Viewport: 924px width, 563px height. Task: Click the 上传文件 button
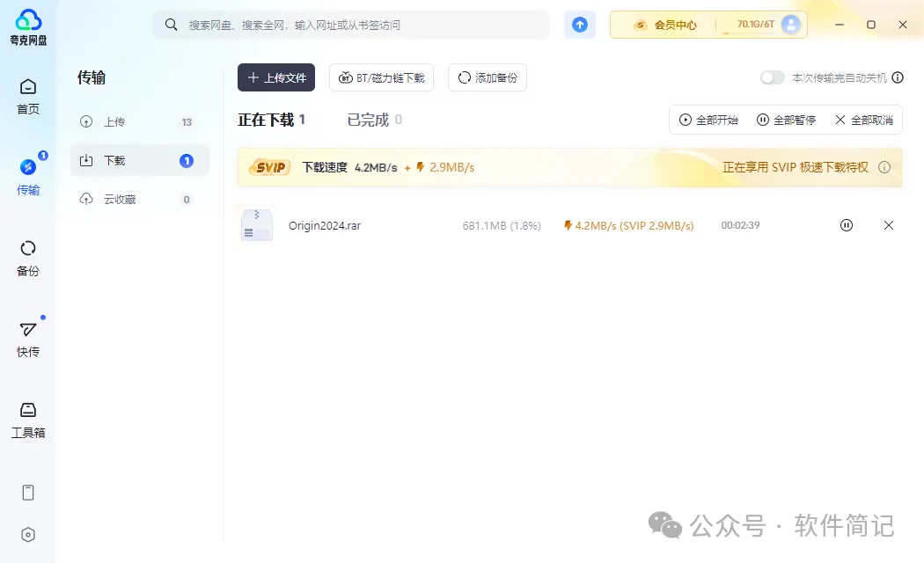[276, 77]
